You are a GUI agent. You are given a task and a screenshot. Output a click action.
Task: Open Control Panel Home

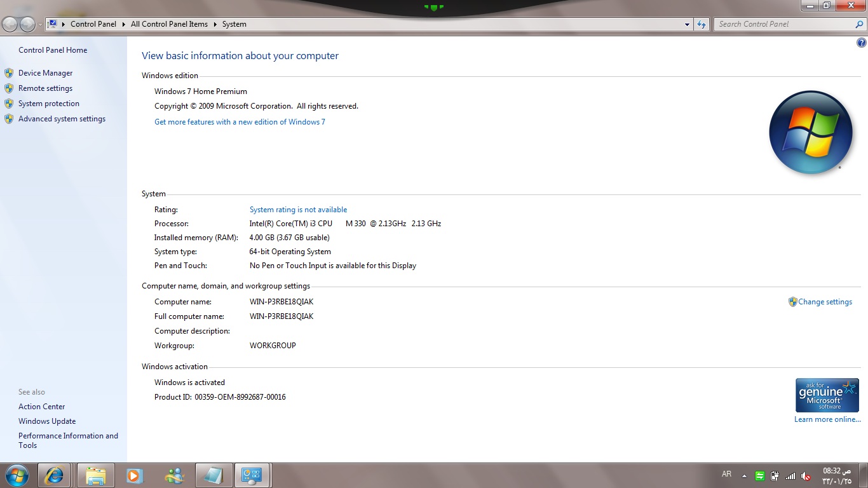(53, 50)
